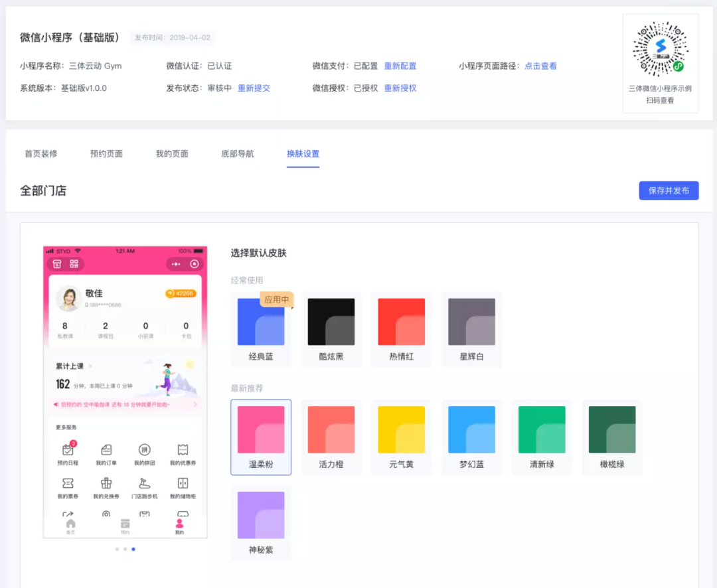Pick the 橄榄绿 skin
717x588 pixels.
(x=612, y=437)
